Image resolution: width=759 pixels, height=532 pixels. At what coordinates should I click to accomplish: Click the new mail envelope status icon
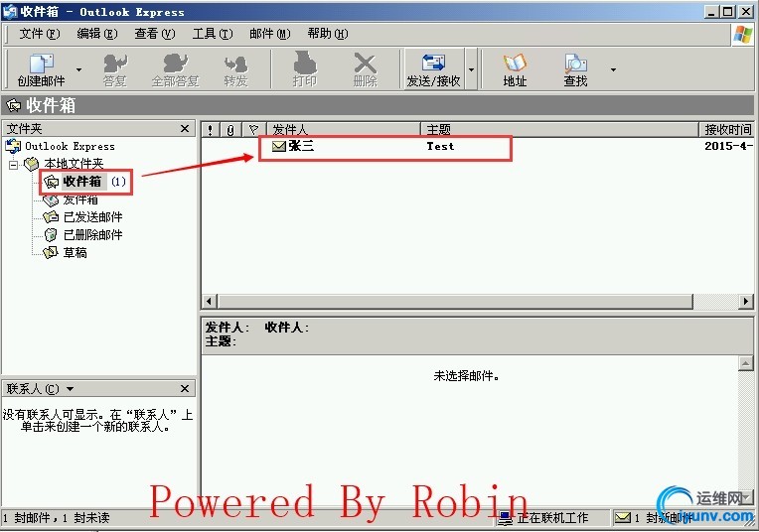point(623,518)
